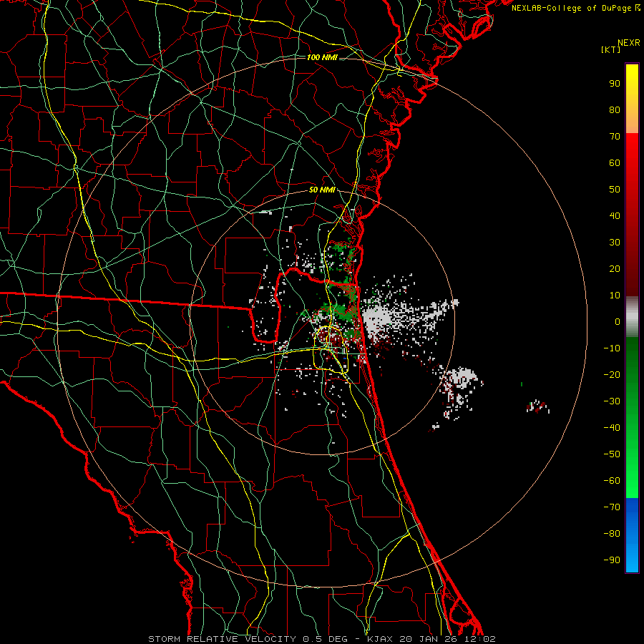Click the -50 label on the velocity scale
644x644 pixels.
click(612, 454)
